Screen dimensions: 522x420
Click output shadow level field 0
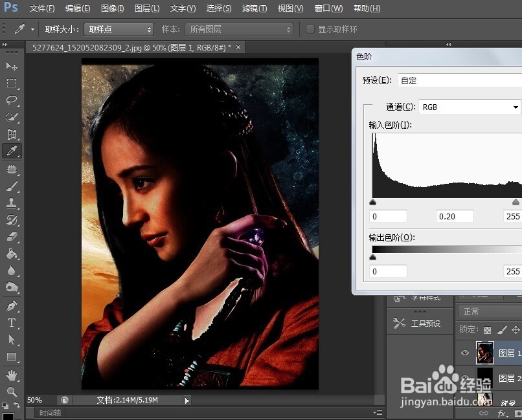pos(388,271)
